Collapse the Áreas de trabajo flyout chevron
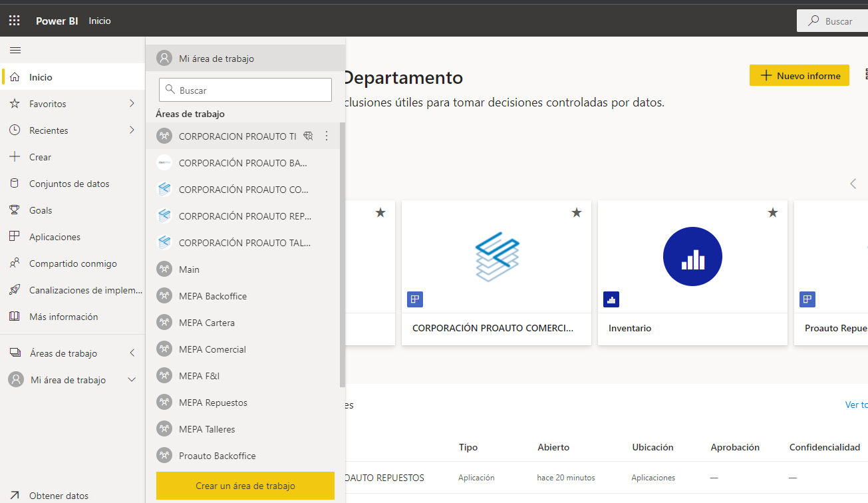Viewport: 868px width, 503px height. coord(132,353)
